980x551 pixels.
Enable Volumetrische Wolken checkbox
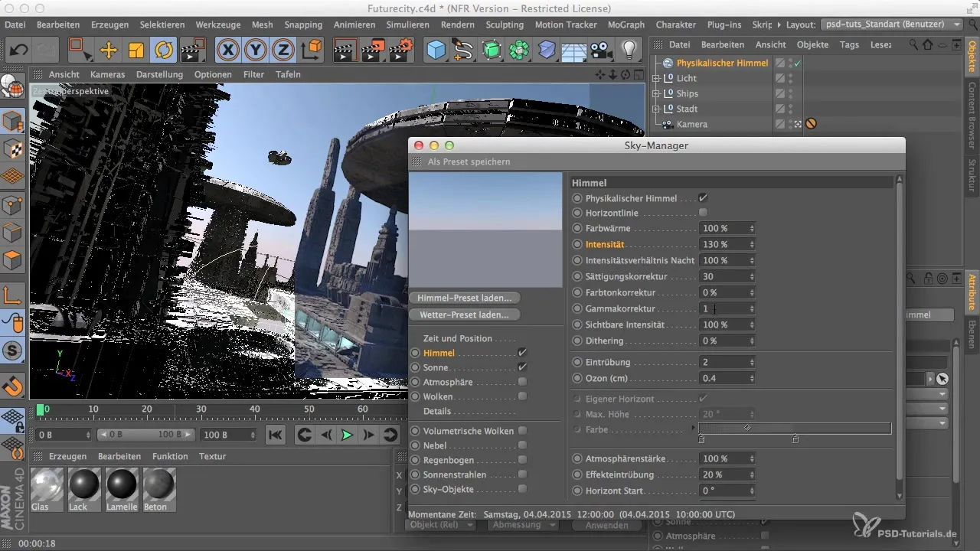(x=522, y=431)
